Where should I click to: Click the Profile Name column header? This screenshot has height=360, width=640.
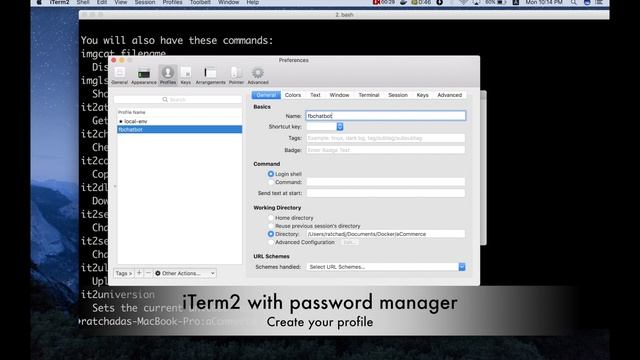[x=179, y=112]
